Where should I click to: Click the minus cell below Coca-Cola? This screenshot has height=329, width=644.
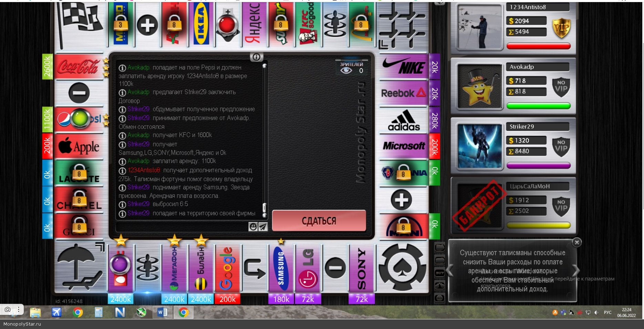pyautogui.click(x=79, y=93)
